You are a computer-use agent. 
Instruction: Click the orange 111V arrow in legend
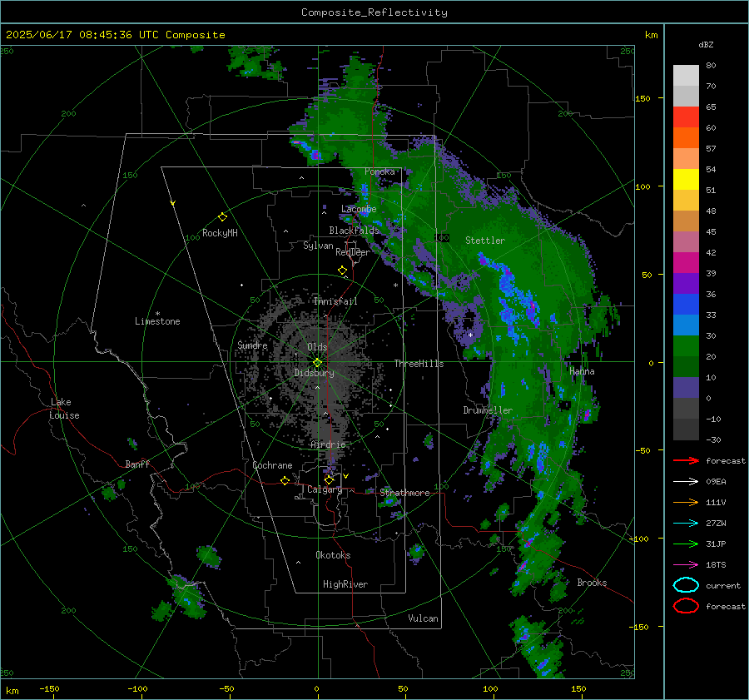(686, 502)
